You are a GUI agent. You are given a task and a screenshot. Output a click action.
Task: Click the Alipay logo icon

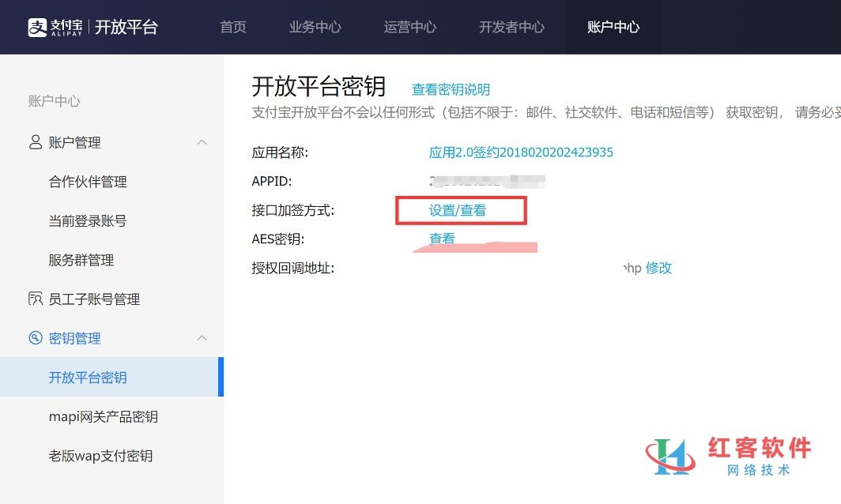(38, 28)
